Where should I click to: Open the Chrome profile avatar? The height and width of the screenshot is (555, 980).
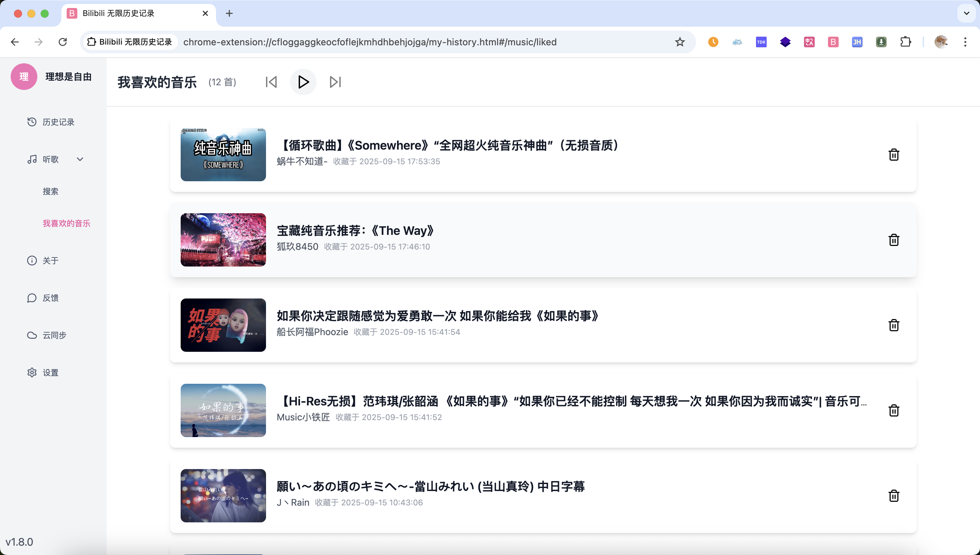point(941,42)
